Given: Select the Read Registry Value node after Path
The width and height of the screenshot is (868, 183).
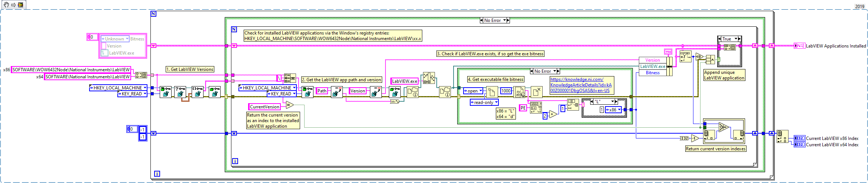Looking at the screenshot, I should pyautogui.click(x=337, y=92).
